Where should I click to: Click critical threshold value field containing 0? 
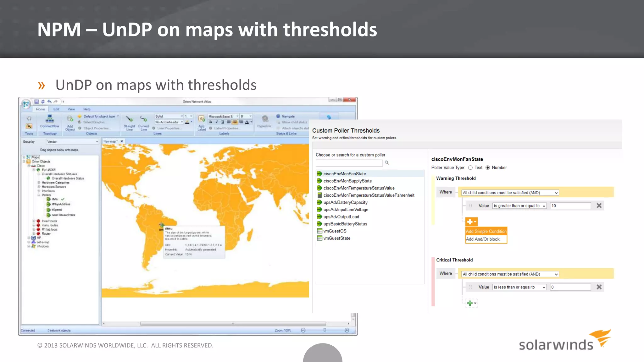click(x=570, y=287)
